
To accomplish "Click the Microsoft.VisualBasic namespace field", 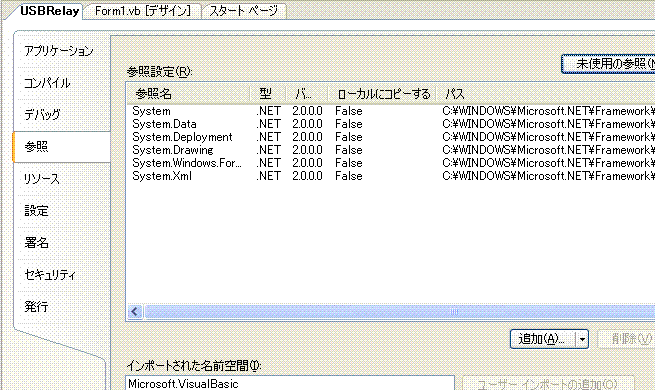I will point(289,383).
